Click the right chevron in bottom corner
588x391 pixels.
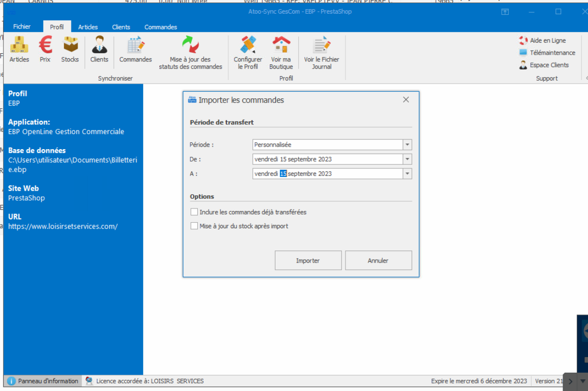click(x=570, y=382)
